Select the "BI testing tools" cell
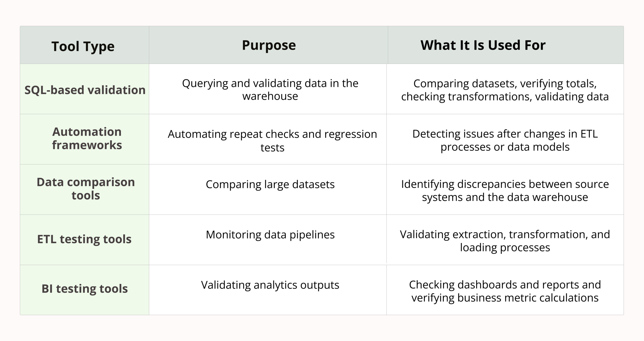 click(85, 288)
